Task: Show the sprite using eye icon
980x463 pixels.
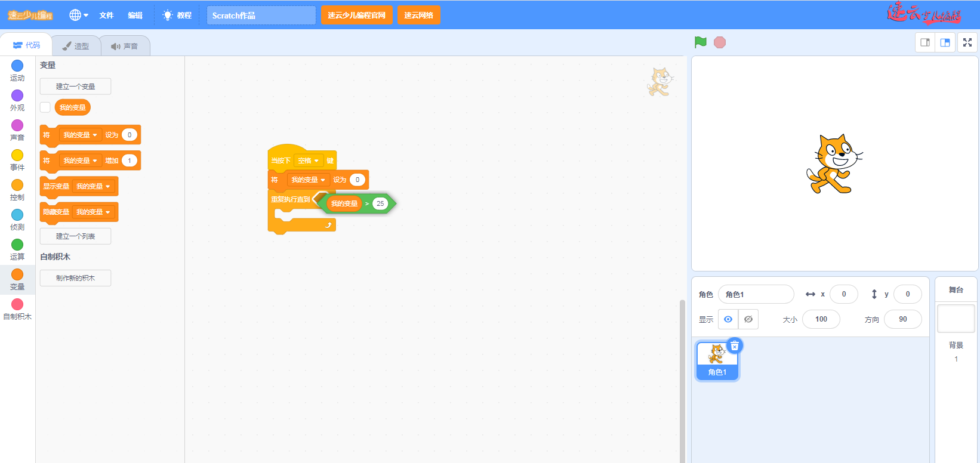Action: pyautogui.click(x=728, y=319)
